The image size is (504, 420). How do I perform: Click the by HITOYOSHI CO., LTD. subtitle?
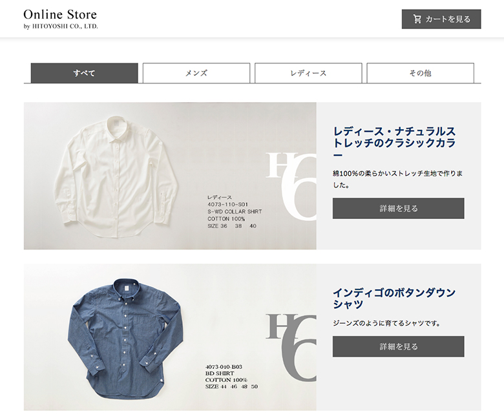click(x=61, y=26)
